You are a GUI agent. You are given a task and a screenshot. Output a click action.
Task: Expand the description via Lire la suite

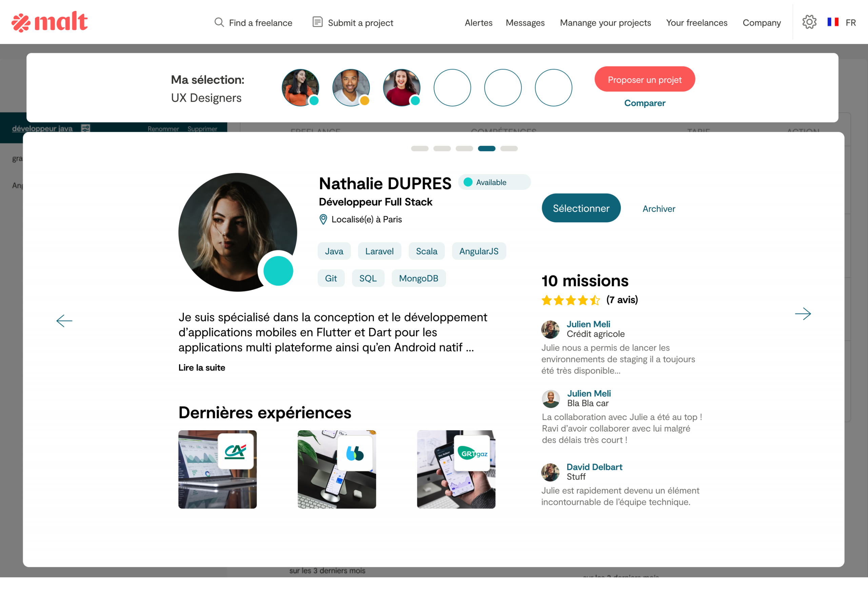coord(202,368)
